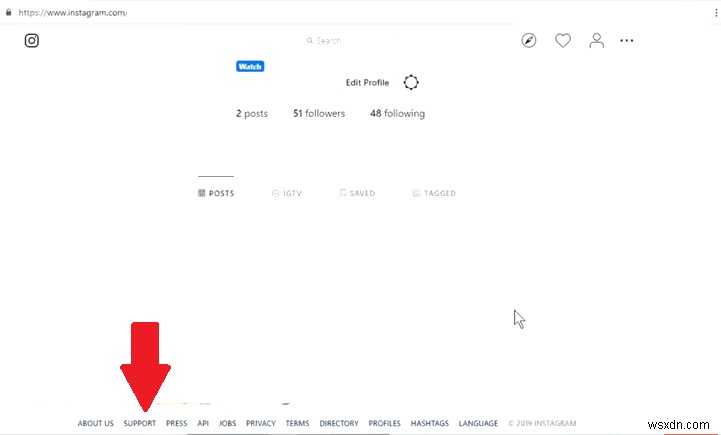Switch to the IGTV tab
This screenshot has height=435, width=721.
tap(287, 193)
